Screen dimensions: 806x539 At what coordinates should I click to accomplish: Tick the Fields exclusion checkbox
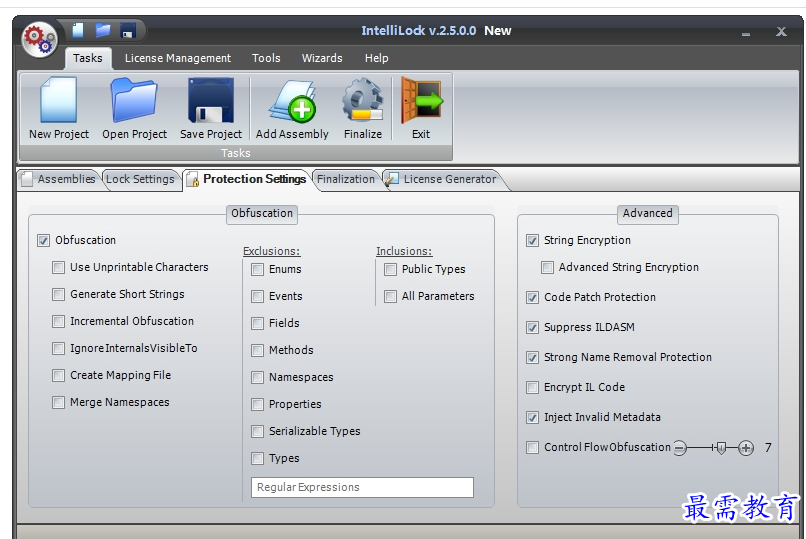tap(258, 324)
